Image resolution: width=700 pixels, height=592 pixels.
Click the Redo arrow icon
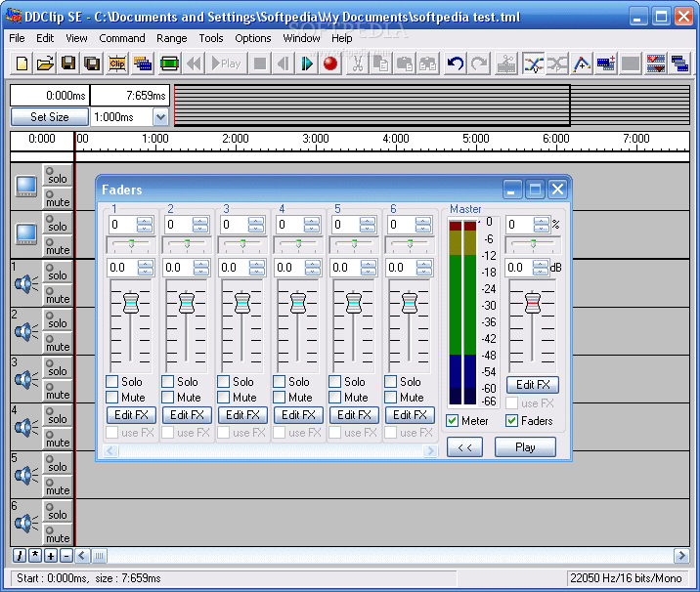(479, 63)
